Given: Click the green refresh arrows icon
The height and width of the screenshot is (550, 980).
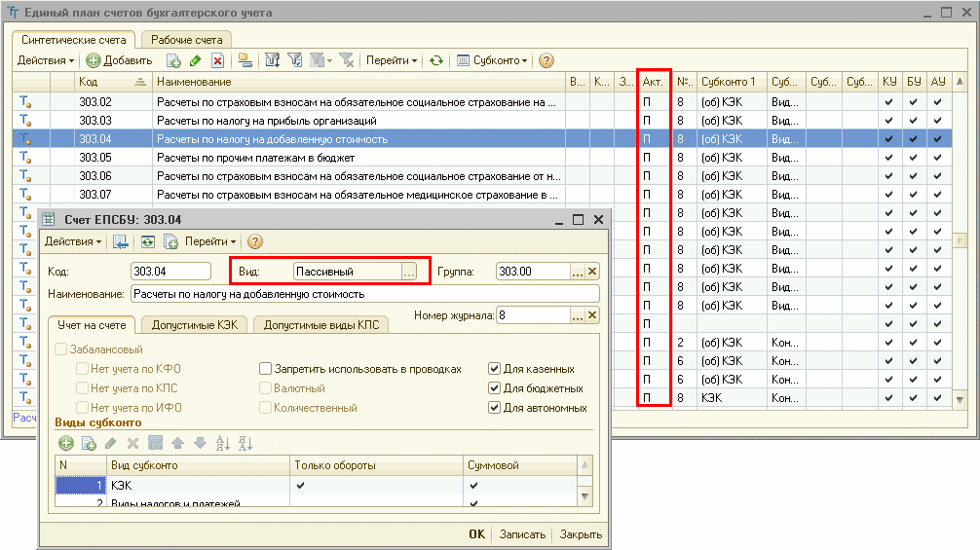Looking at the screenshot, I should click(x=436, y=60).
